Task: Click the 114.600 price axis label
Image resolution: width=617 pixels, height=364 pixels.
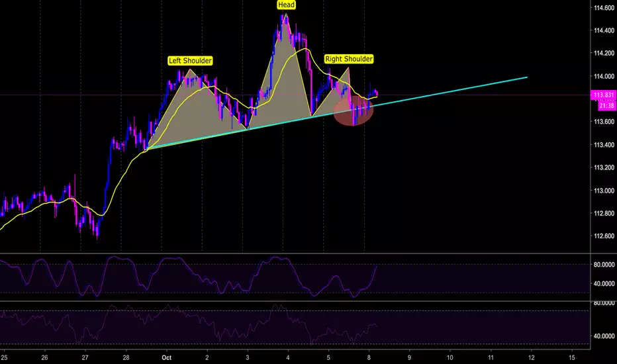Action: pos(604,7)
